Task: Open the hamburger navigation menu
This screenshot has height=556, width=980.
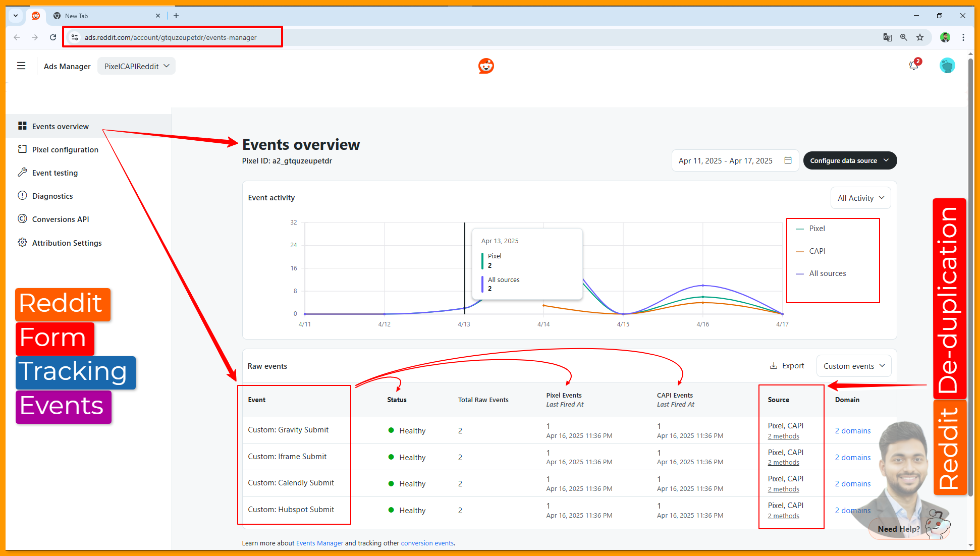Action: 21,66
